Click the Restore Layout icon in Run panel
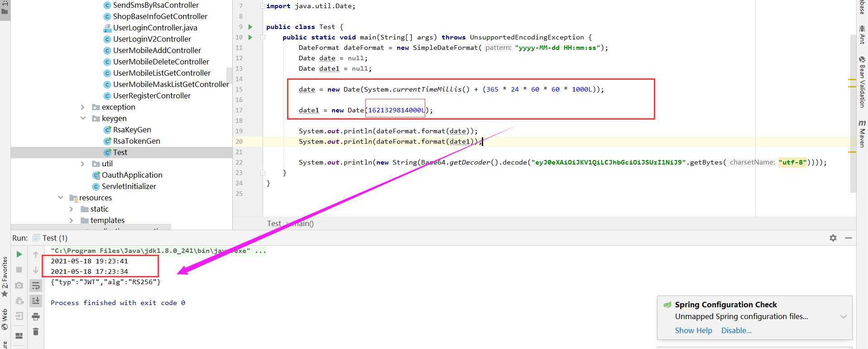868x349 pixels. coord(19,336)
